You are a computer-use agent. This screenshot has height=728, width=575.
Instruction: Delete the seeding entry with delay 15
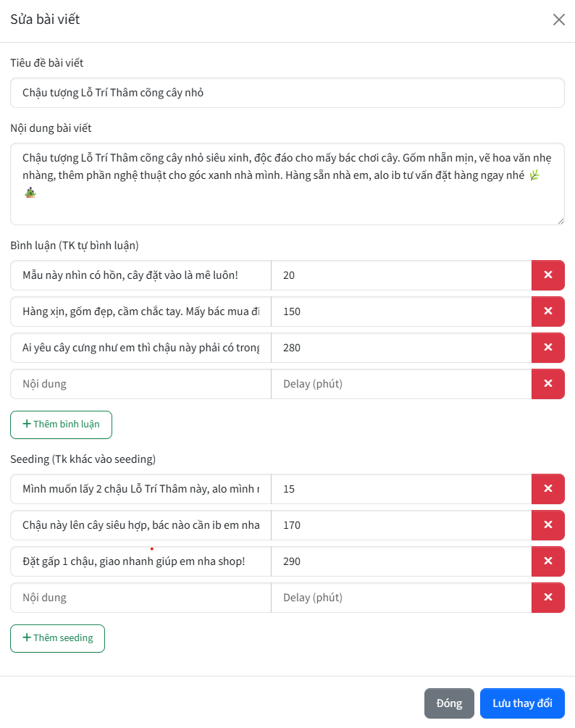point(547,488)
